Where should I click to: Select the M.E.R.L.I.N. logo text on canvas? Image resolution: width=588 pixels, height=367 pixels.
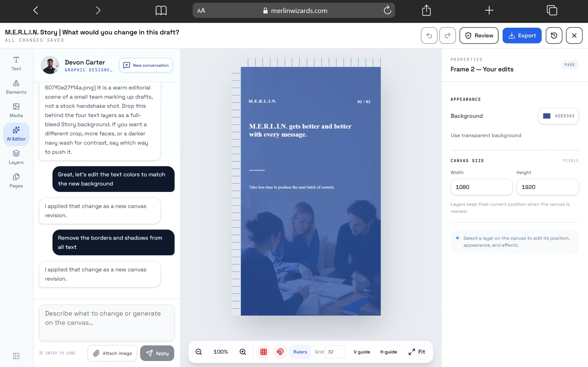click(263, 101)
